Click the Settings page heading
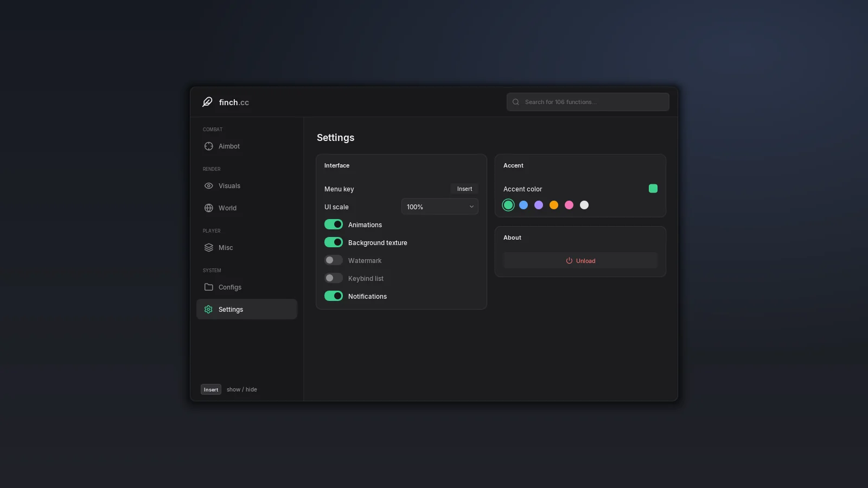Screen dimensions: 868x488 coord(335,138)
